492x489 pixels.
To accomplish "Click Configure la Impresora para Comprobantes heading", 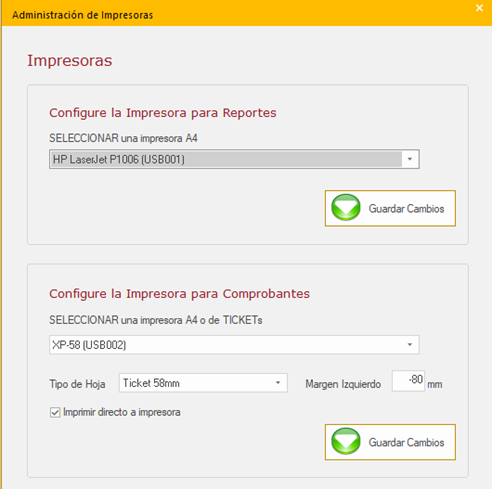I will click(x=179, y=294).
